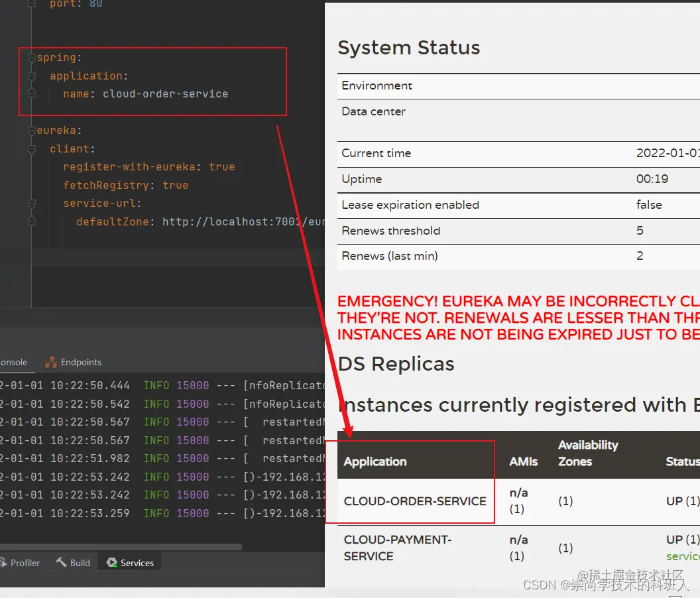Collapse the eureka YAML block fold marker
The height and width of the screenshot is (598, 700).
(x=32, y=131)
